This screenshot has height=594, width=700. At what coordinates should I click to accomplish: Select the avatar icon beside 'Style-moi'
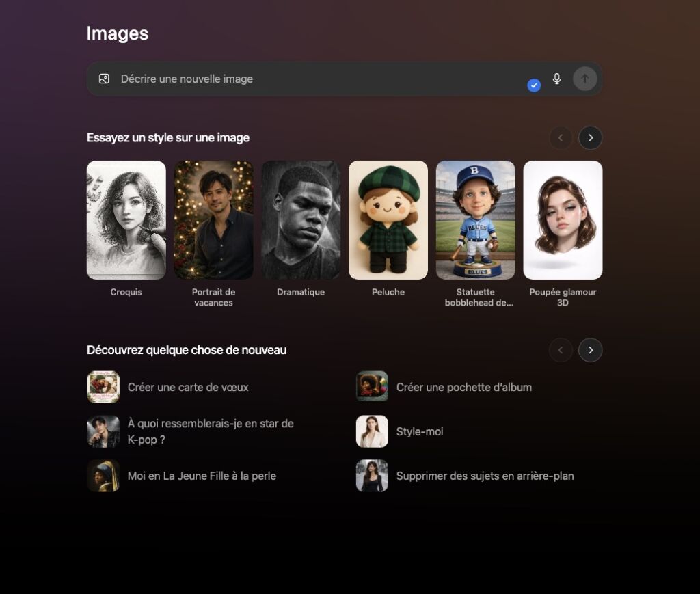[x=372, y=431]
